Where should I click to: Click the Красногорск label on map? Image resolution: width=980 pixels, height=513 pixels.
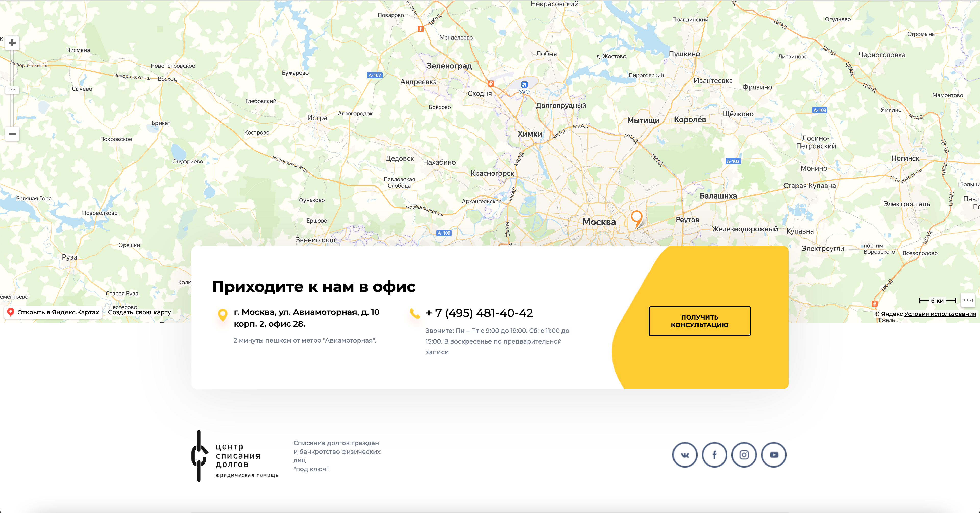492,174
